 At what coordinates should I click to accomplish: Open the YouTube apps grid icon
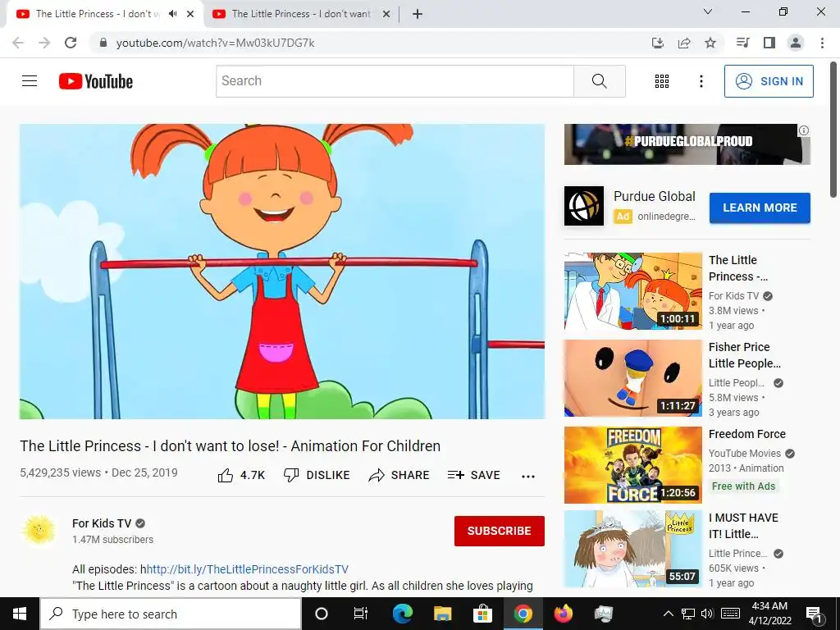point(662,81)
